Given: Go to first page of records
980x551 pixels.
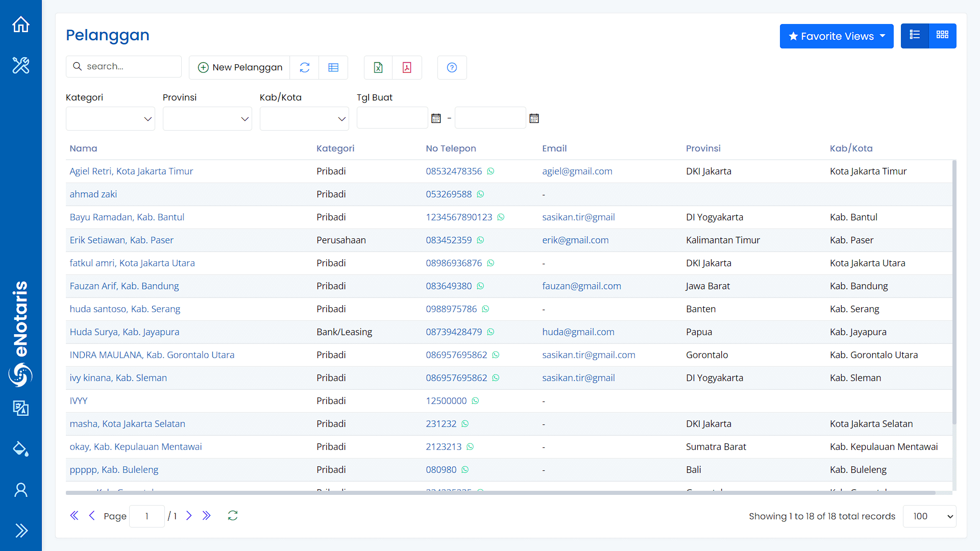Looking at the screenshot, I should (74, 516).
